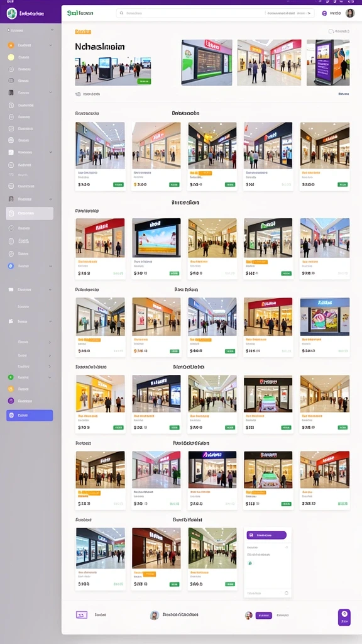The image size is (362, 644).
Task: Click green button on the yellow storefront card
Action: pos(119,428)
